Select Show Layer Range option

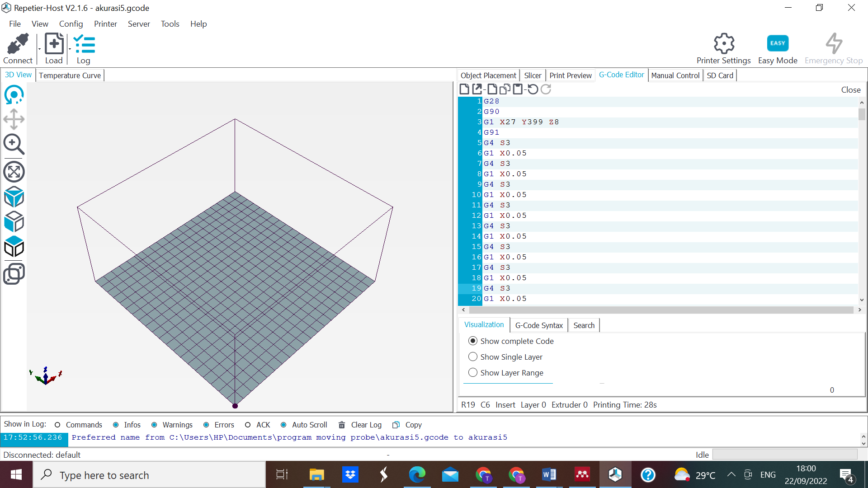pos(473,373)
